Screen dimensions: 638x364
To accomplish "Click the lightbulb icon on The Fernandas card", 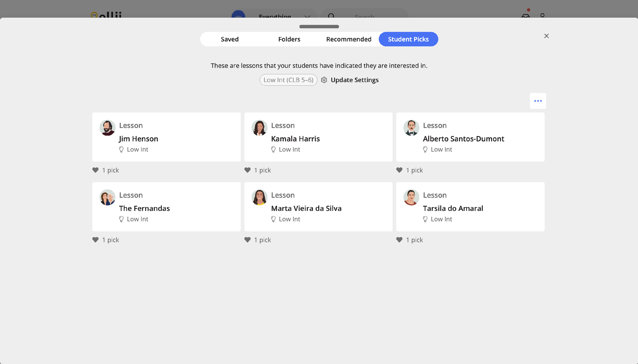I will coord(121,219).
